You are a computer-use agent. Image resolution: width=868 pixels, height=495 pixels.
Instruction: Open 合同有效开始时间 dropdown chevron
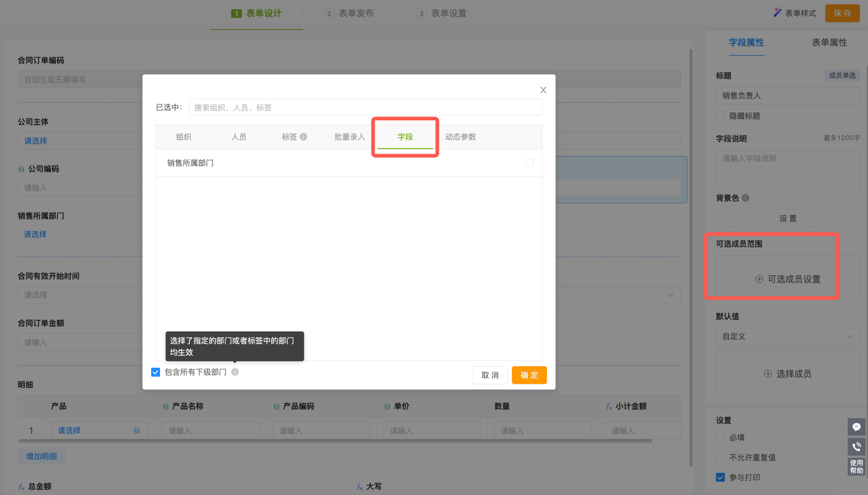click(x=670, y=295)
